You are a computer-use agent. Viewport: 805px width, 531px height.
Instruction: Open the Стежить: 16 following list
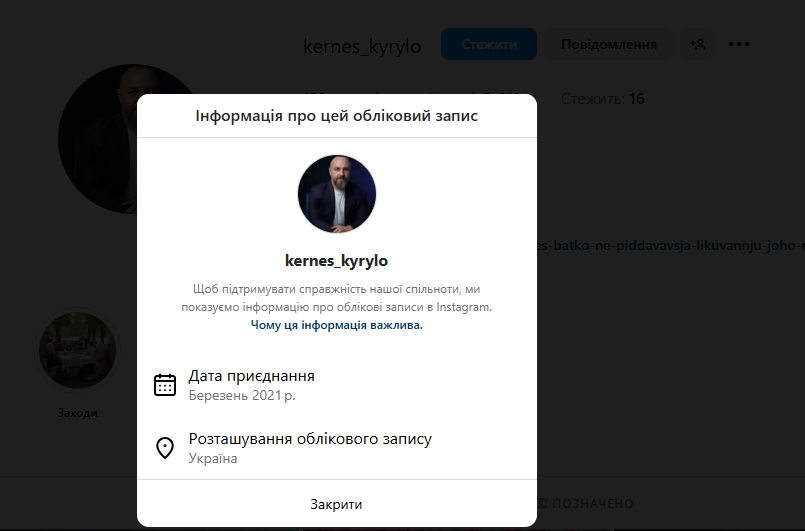coord(603,99)
